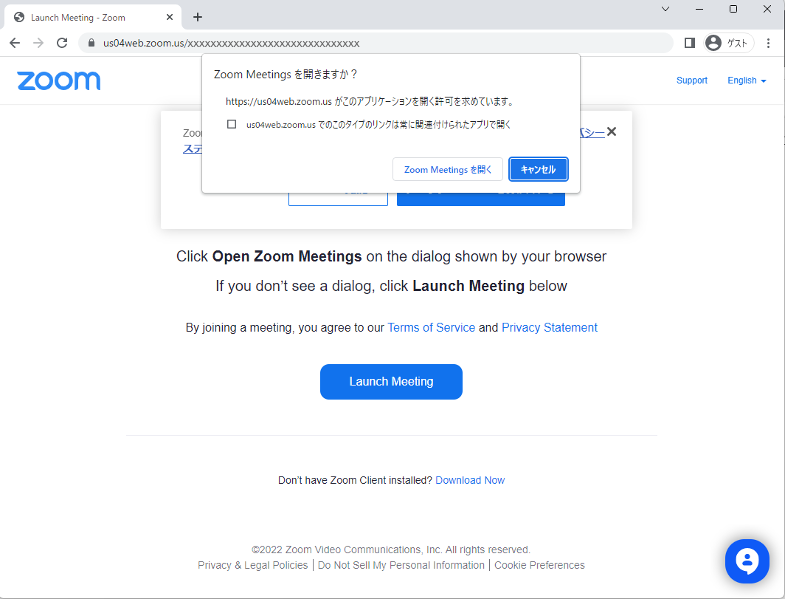This screenshot has width=785, height=599.
Task: Click the lock icon in address bar
Action: click(x=91, y=43)
